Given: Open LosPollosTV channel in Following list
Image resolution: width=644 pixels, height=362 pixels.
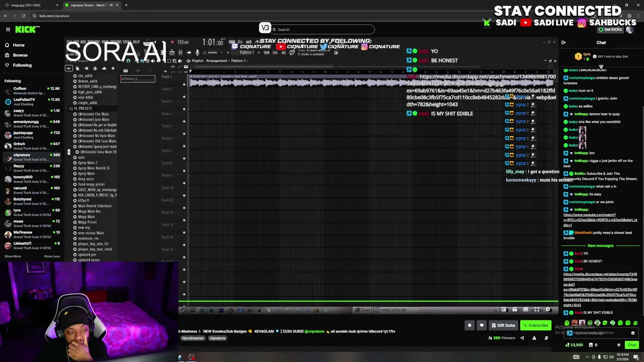Looking at the screenshot, I should (x=31, y=102).
